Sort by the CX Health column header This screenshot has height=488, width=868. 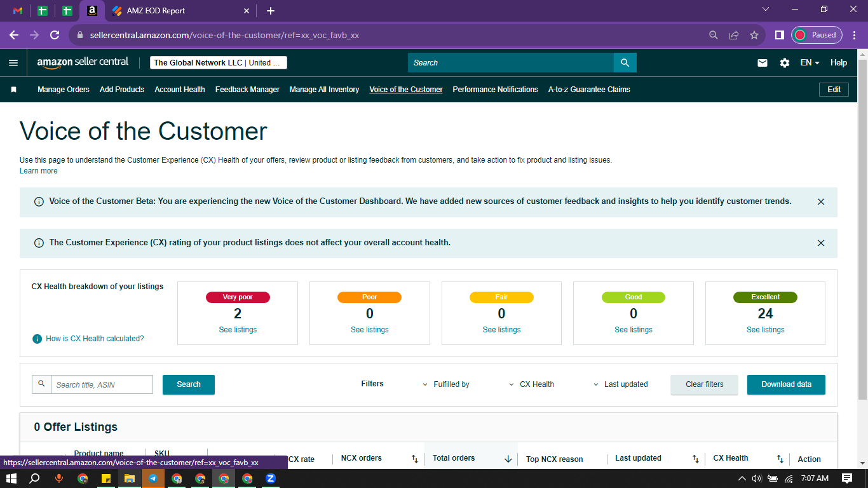(x=780, y=459)
